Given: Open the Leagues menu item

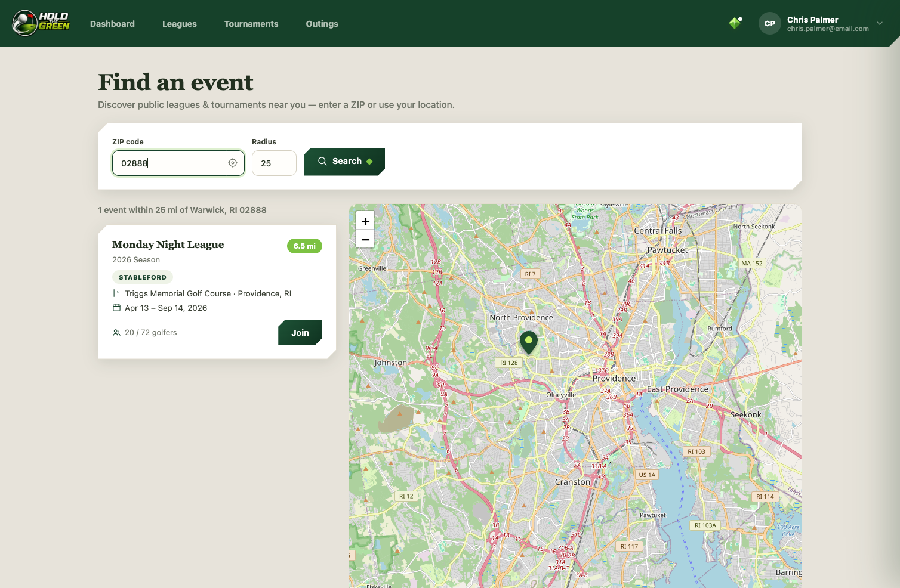Looking at the screenshot, I should click(180, 24).
